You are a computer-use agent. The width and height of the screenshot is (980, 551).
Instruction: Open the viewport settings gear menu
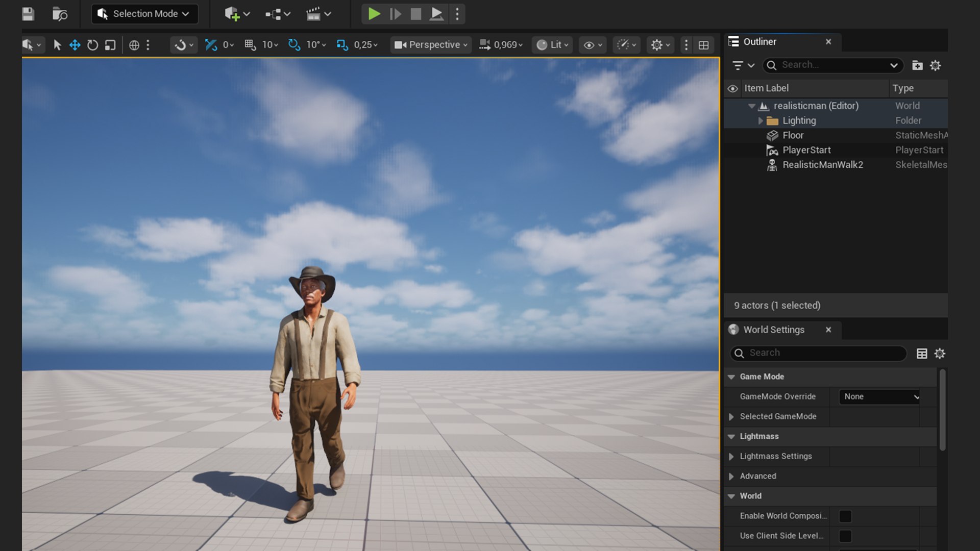[660, 45]
